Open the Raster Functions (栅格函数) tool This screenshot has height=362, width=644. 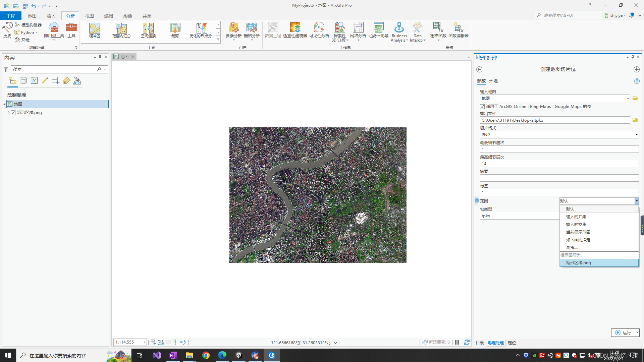(437, 29)
